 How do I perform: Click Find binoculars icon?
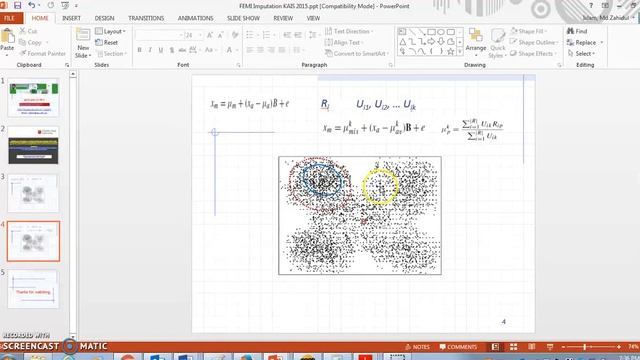coord(571,31)
